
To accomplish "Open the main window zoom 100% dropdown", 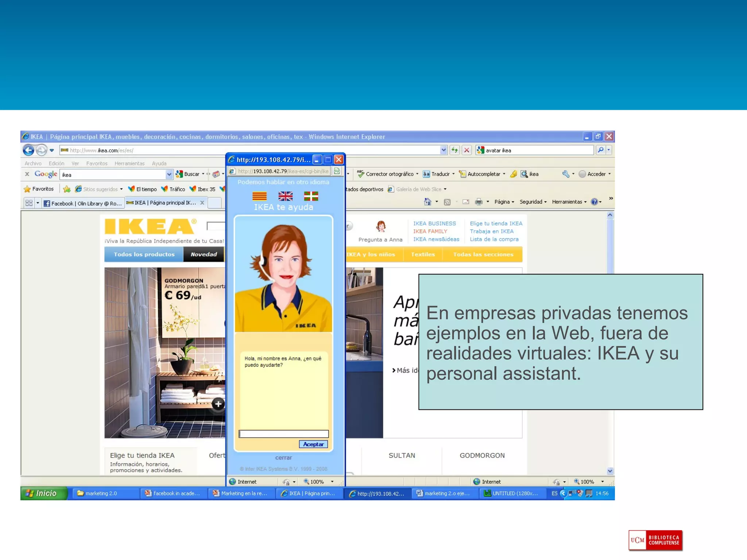I will [602, 482].
